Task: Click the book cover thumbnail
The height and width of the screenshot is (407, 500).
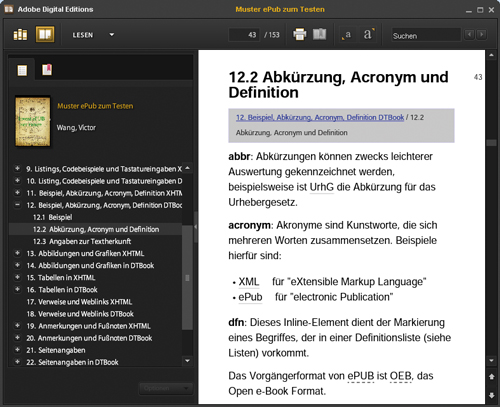Action: [x=33, y=121]
